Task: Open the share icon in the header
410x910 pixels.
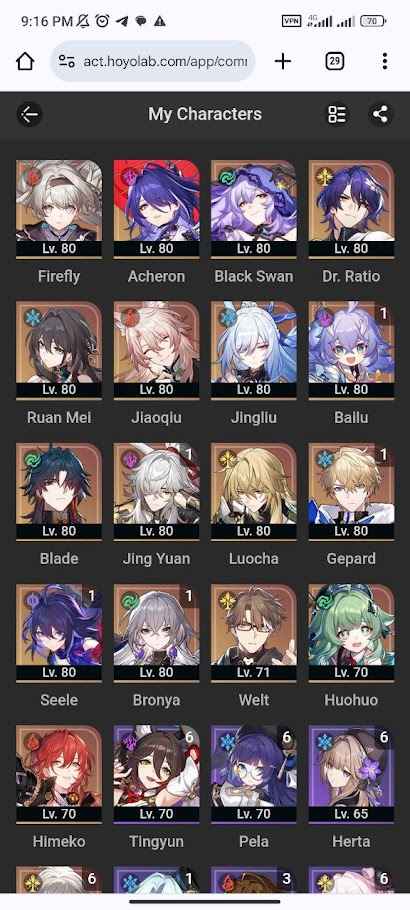Action: [380, 114]
